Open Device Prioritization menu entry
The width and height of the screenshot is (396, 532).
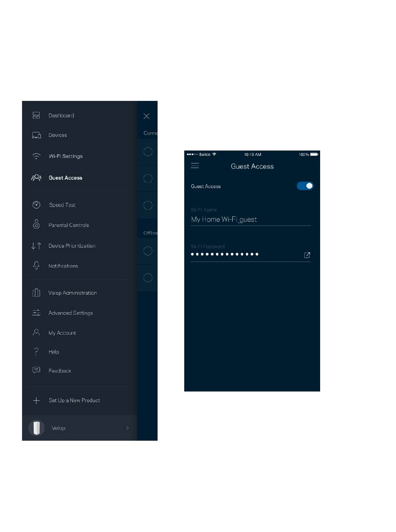pyautogui.click(x=72, y=246)
